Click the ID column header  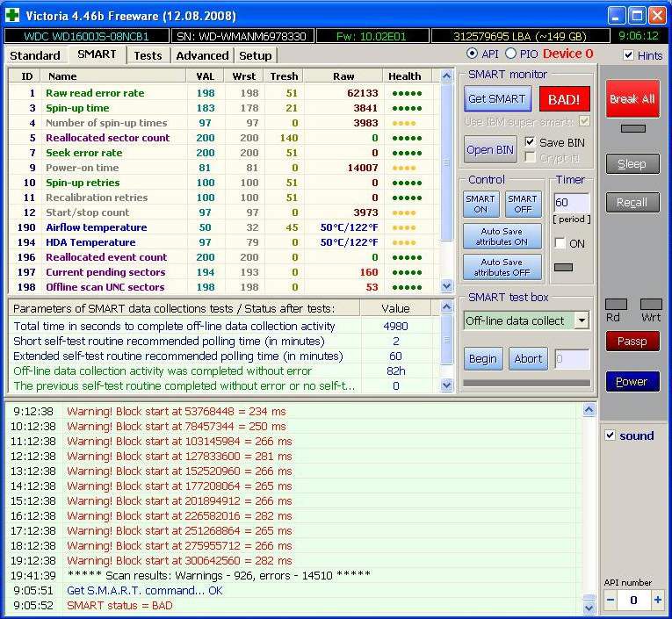point(26,76)
